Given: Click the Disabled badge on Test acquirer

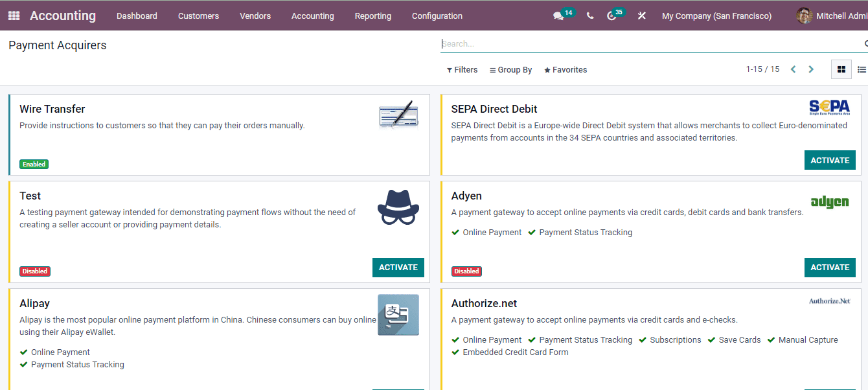Looking at the screenshot, I should 35,271.
